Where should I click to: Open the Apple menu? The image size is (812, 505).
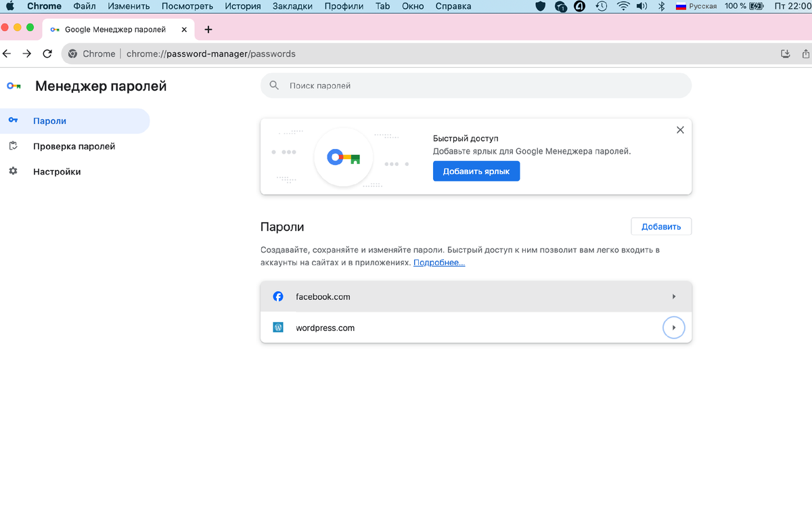tap(10, 6)
